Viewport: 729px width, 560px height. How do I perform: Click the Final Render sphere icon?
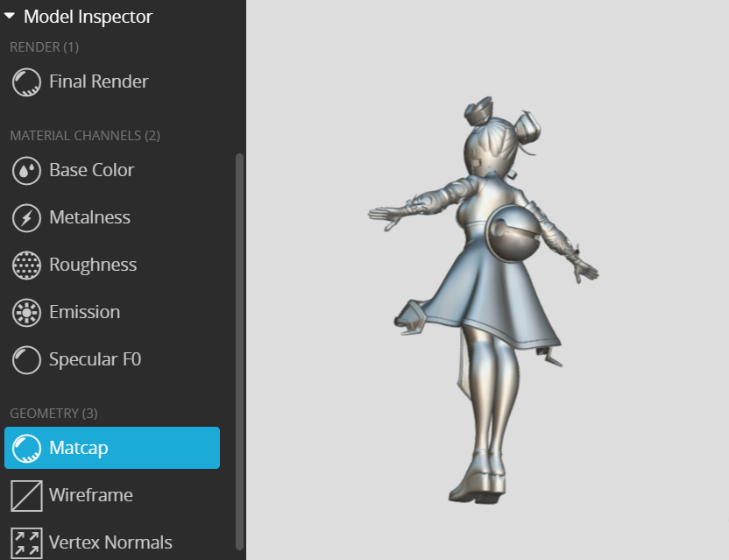pos(26,82)
